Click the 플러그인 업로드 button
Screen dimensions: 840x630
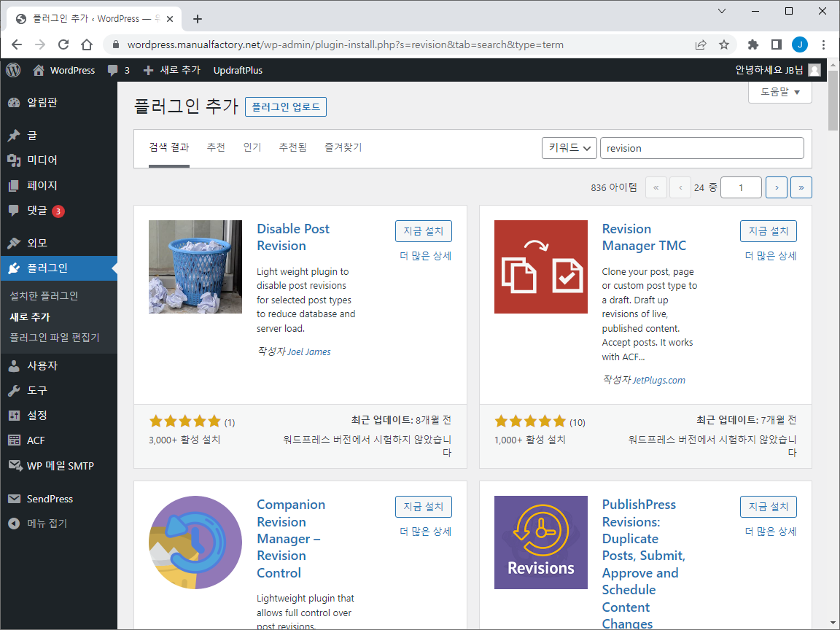[286, 106]
